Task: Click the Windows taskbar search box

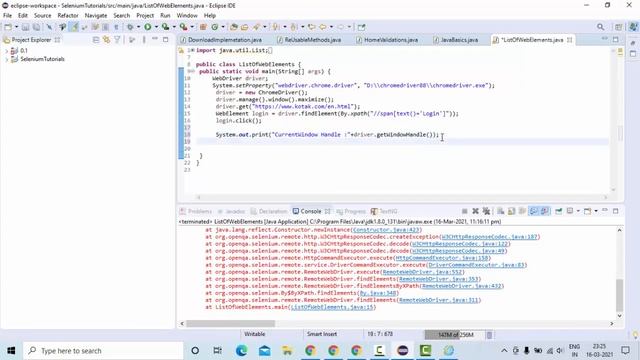Action: point(104,351)
